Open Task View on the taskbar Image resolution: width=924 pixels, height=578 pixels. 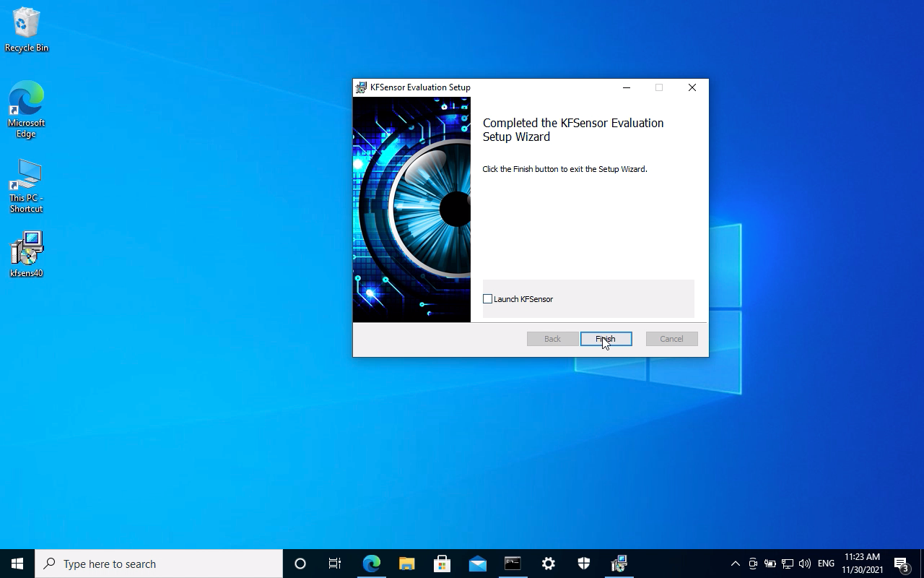pos(335,564)
